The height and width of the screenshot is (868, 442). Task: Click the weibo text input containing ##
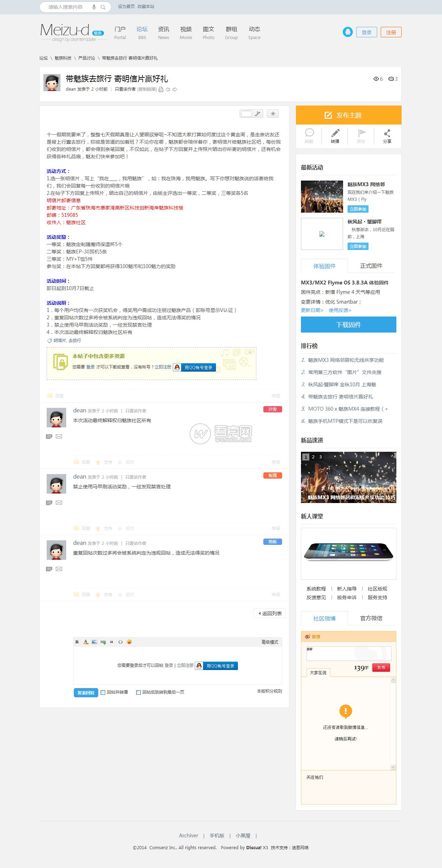pyautogui.click(x=349, y=654)
